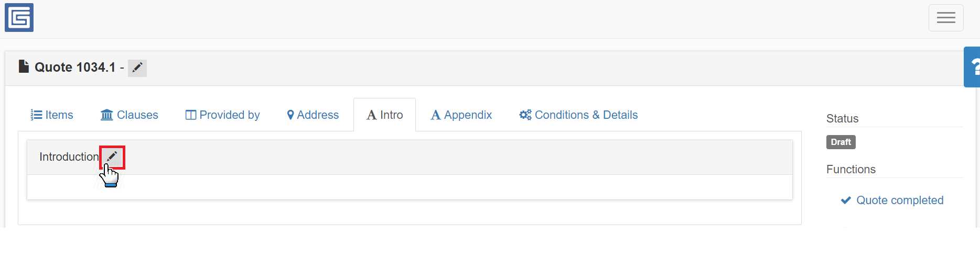Select the Appendix tab
The height and width of the screenshot is (268, 980).
pyautogui.click(x=461, y=115)
